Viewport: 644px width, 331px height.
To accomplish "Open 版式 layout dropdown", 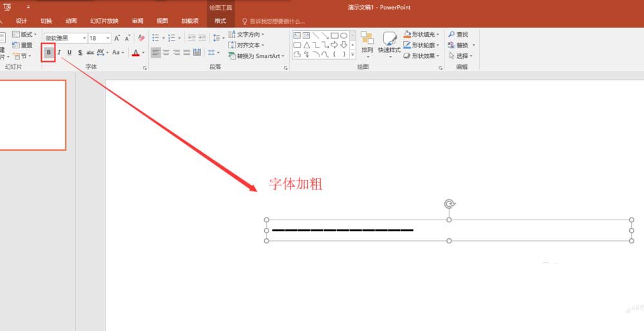I will 24,35.
